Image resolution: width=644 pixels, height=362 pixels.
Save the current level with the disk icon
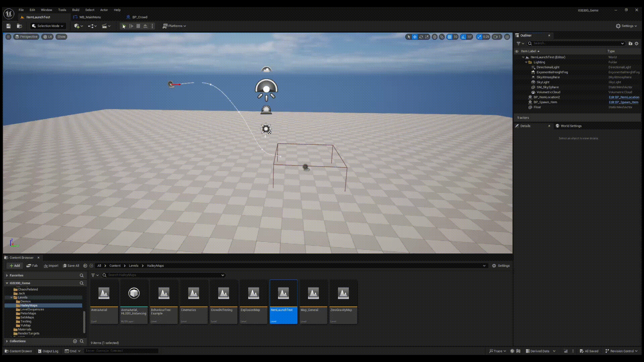9,26
